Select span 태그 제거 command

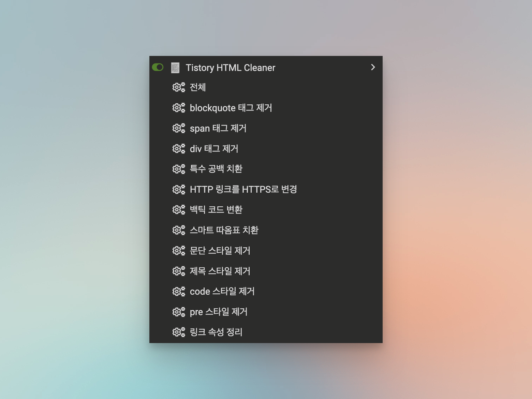pyautogui.click(x=218, y=128)
